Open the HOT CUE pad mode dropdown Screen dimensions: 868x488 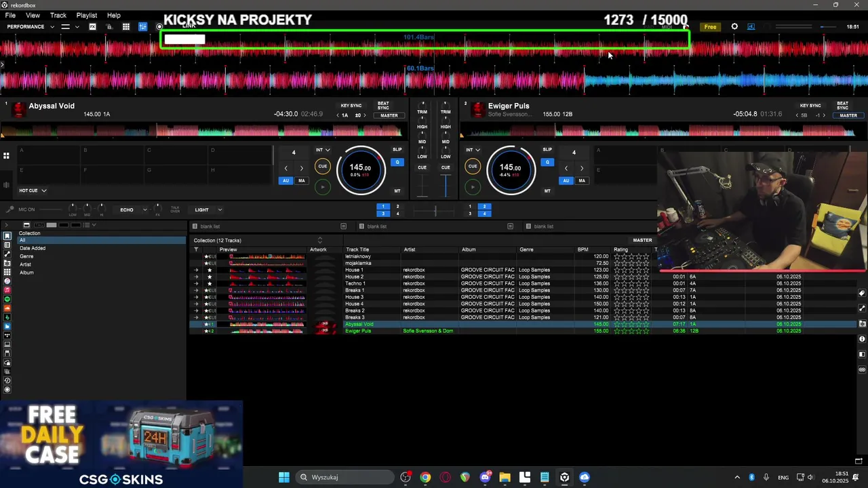tap(33, 190)
